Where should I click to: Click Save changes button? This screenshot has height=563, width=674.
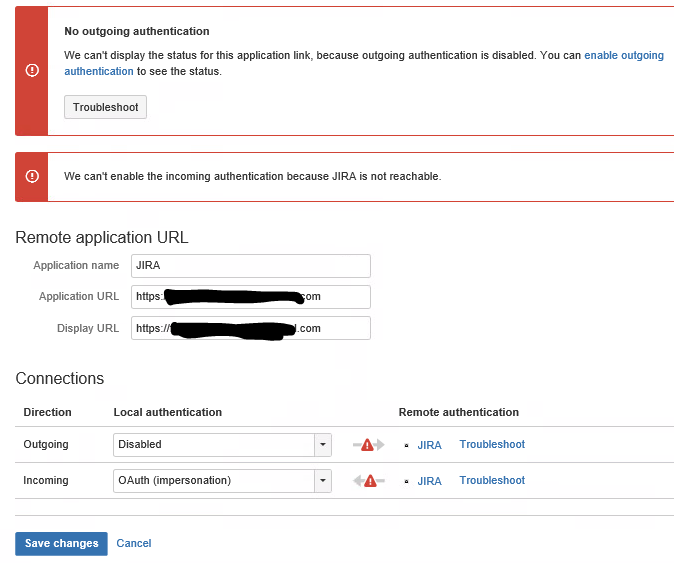[61, 544]
